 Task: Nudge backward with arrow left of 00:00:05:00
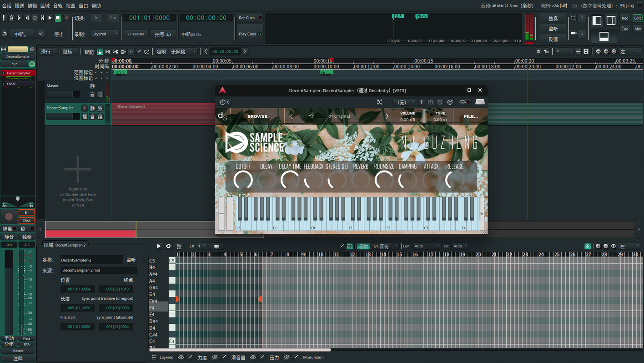[206, 51]
